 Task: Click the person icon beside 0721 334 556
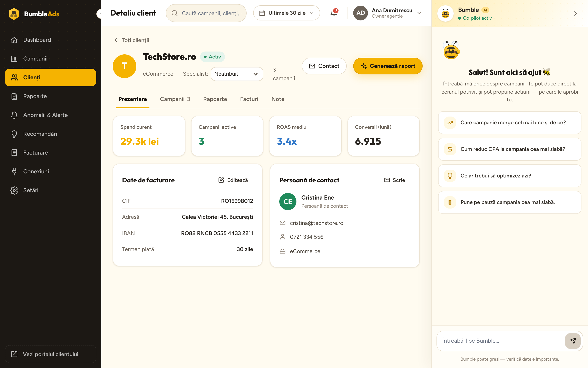[282, 237]
